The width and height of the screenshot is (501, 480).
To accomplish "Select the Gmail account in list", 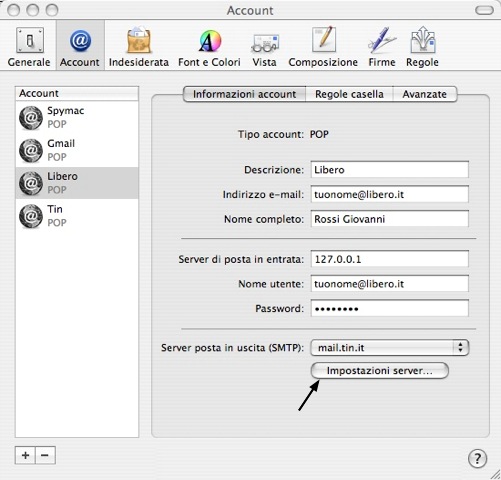I will pyautogui.click(x=77, y=150).
